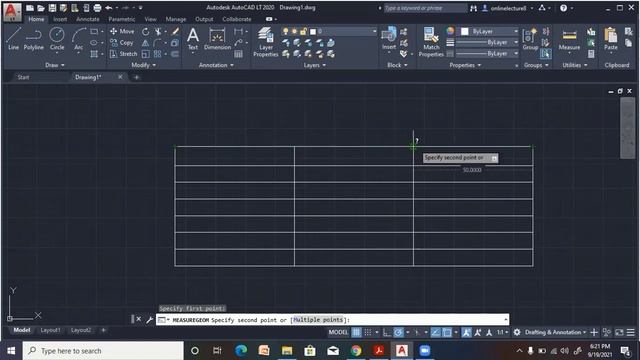Select the Mirror tool icon
The height and width of the screenshot is (360, 640).
(145, 43)
